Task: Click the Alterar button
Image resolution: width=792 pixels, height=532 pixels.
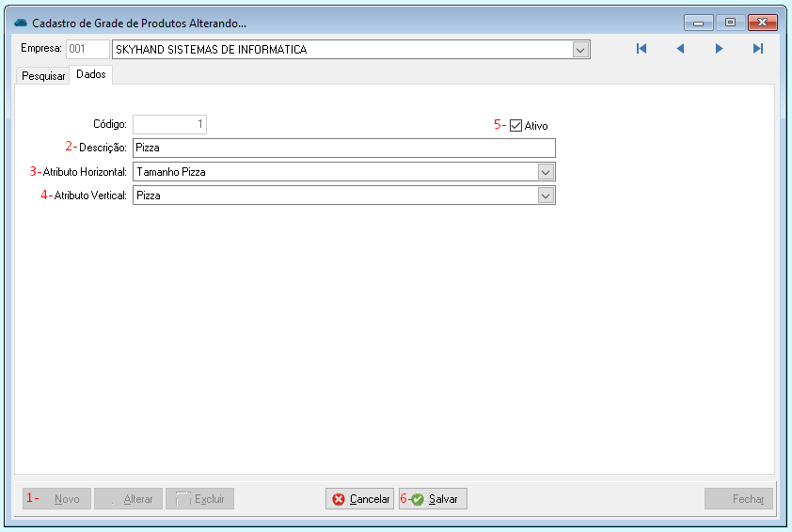Action: point(129,499)
